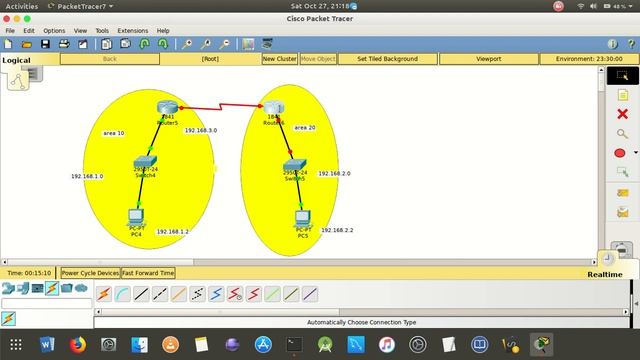640x360 pixels.
Task: Open the Help menu
Action: click(x=163, y=31)
